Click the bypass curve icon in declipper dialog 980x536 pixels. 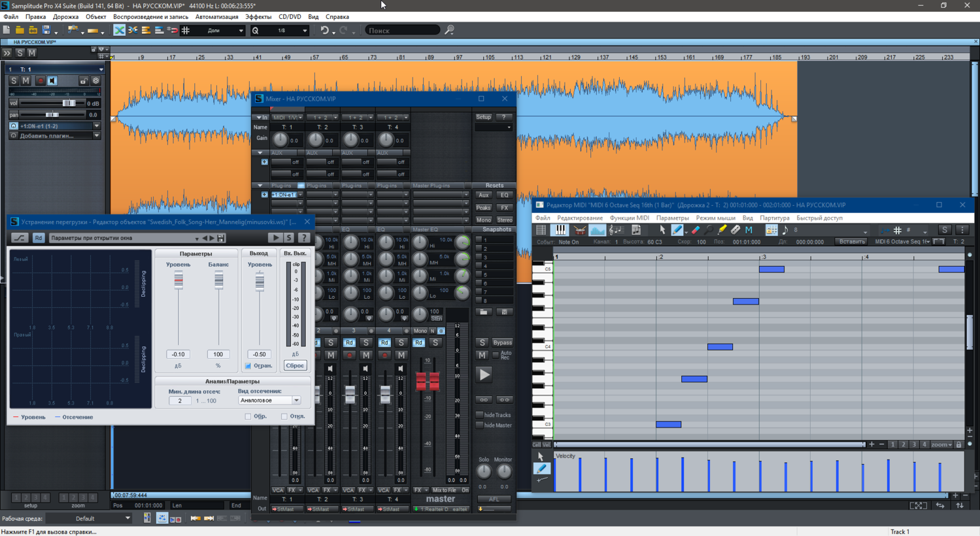coord(20,238)
